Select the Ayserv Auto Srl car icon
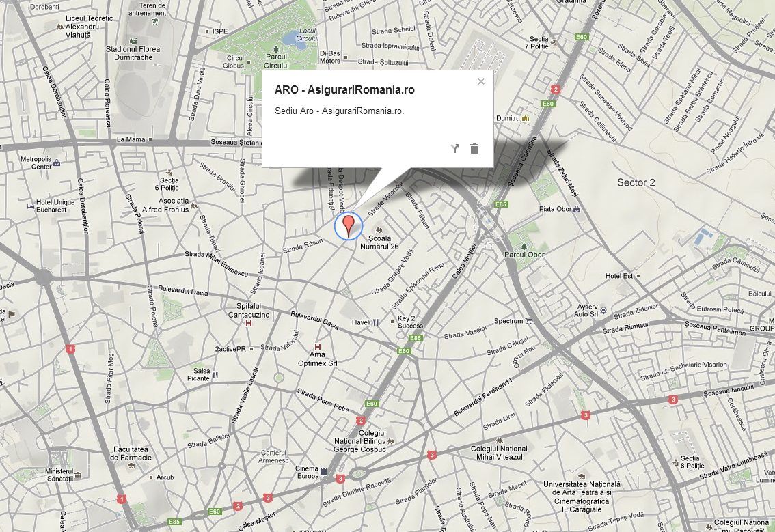 pos(603,311)
